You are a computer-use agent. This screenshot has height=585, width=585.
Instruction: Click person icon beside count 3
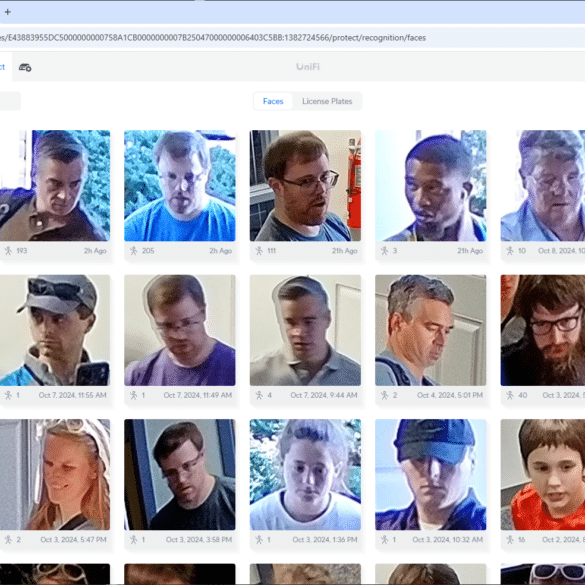(385, 251)
